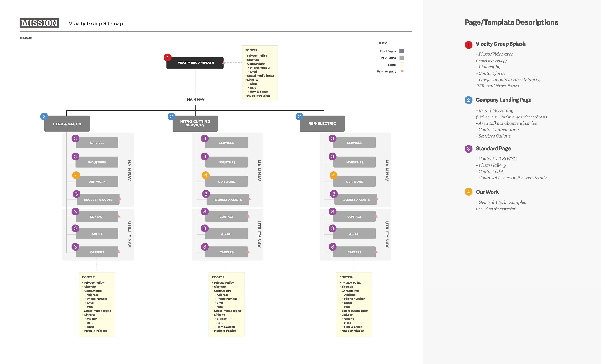The height and width of the screenshot is (364, 601).
Task: Click Form on page triangle in key
Action: [402, 71]
